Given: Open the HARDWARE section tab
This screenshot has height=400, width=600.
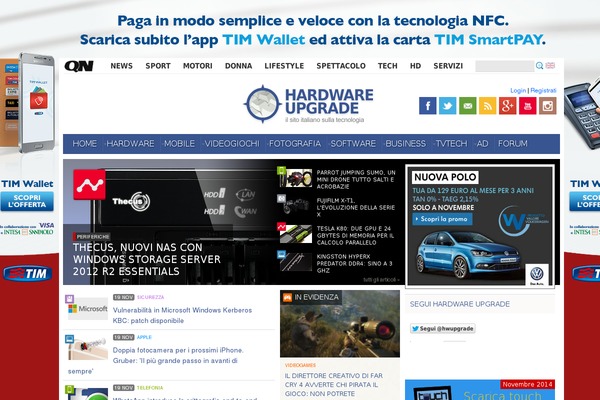Looking at the screenshot, I should click(x=130, y=144).
